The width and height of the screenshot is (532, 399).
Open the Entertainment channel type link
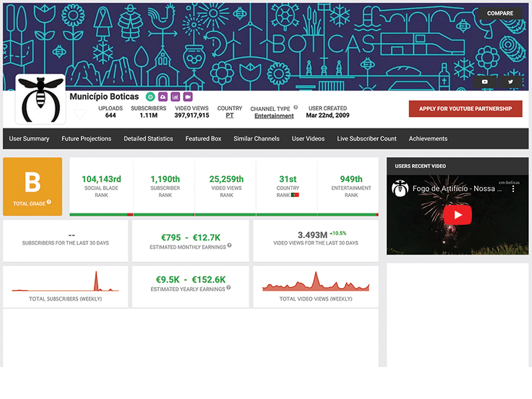click(x=274, y=116)
